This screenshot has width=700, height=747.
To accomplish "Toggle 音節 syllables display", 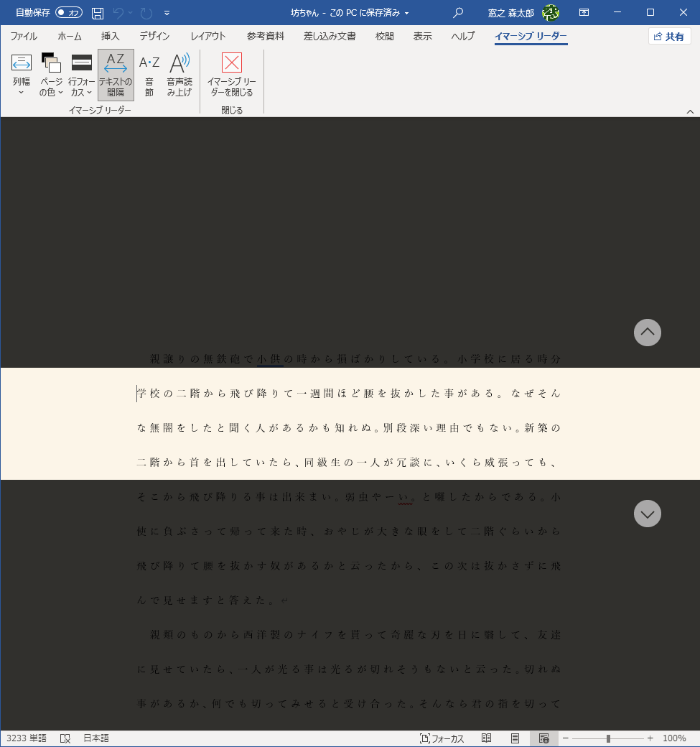I will click(x=149, y=75).
